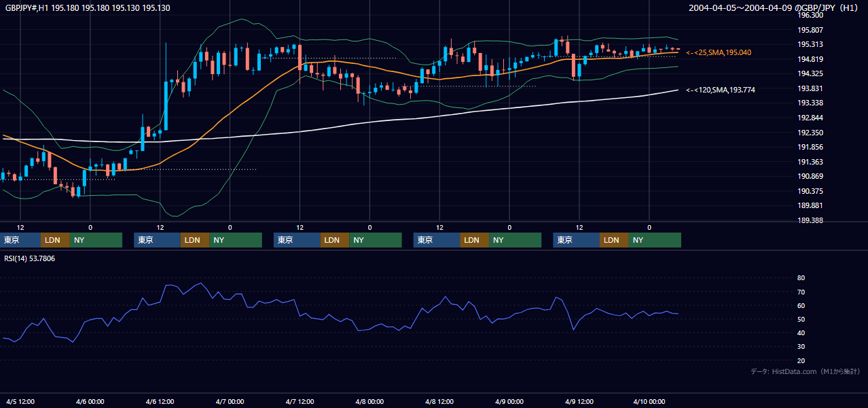This screenshot has width=868, height=408.
Task: Select the RSI 60 level label
Action: (801, 305)
